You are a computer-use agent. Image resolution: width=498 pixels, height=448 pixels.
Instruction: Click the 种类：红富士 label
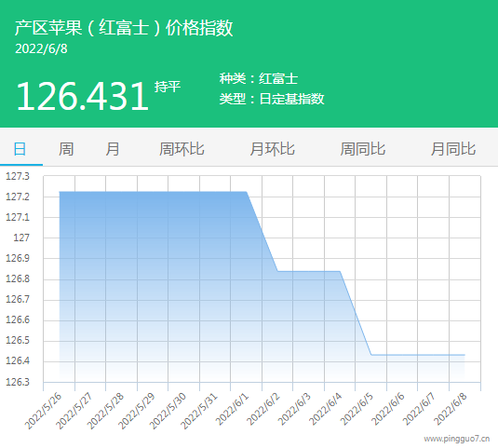click(259, 78)
